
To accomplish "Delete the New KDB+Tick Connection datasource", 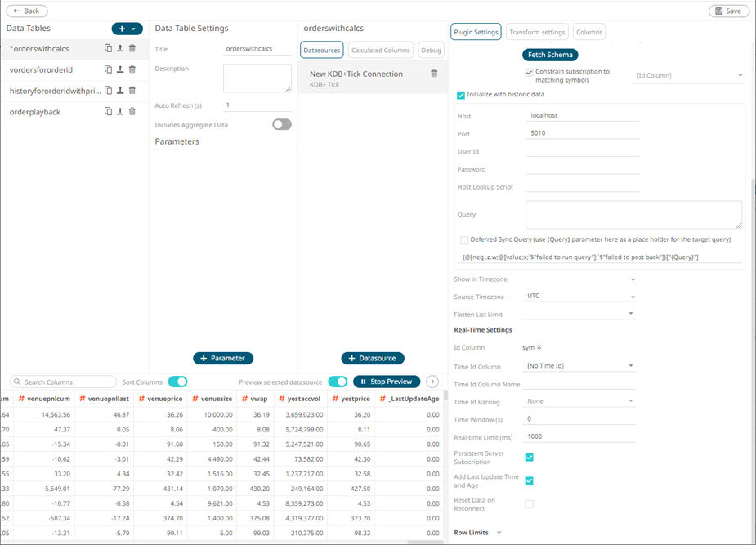I will 434,74.
